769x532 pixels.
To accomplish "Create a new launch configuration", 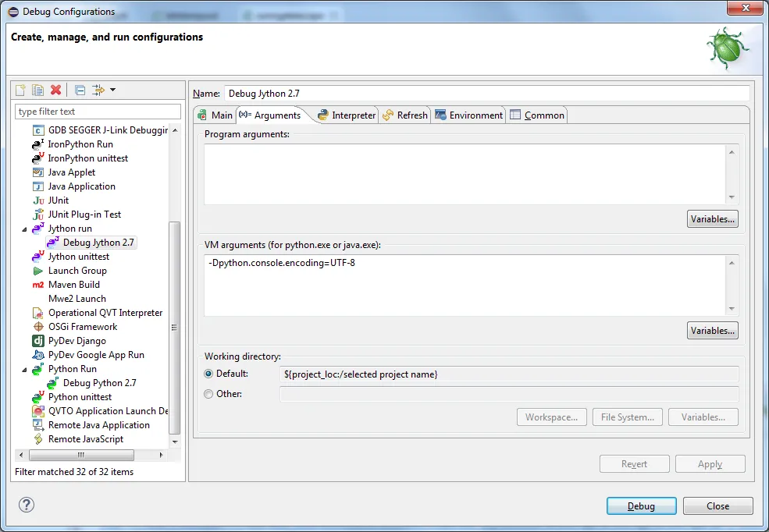I will click(x=20, y=90).
